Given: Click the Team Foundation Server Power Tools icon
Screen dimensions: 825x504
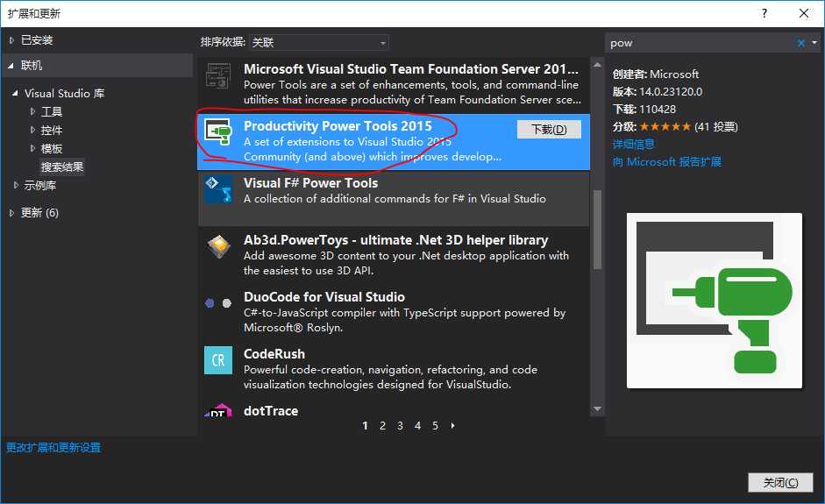Looking at the screenshot, I should point(218,75).
